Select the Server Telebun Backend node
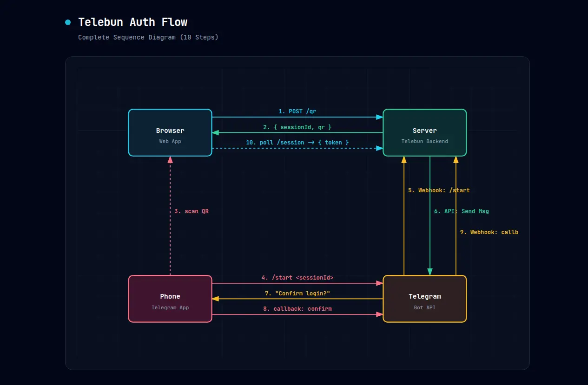 tap(424, 133)
